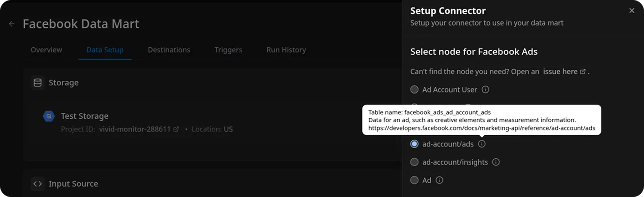
Task: Open the Run History tab
Action: pyautogui.click(x=286, y=50)
